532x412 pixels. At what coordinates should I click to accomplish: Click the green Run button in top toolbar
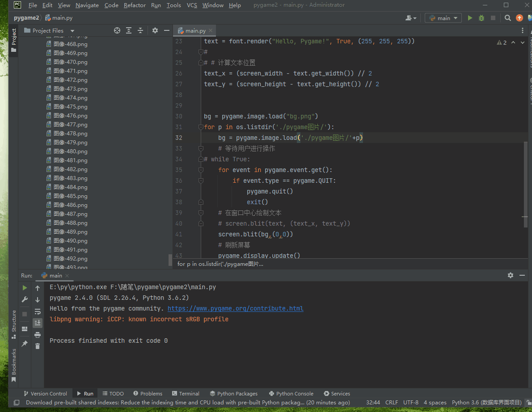pyautogui.click(x=470, y=18)
